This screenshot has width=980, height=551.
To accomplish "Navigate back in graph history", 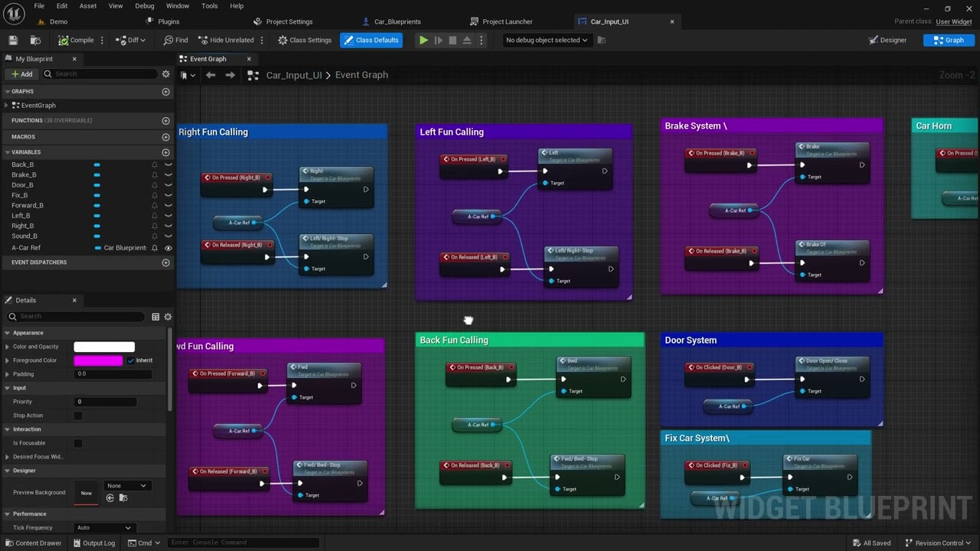I will click(x=211, y=75).
